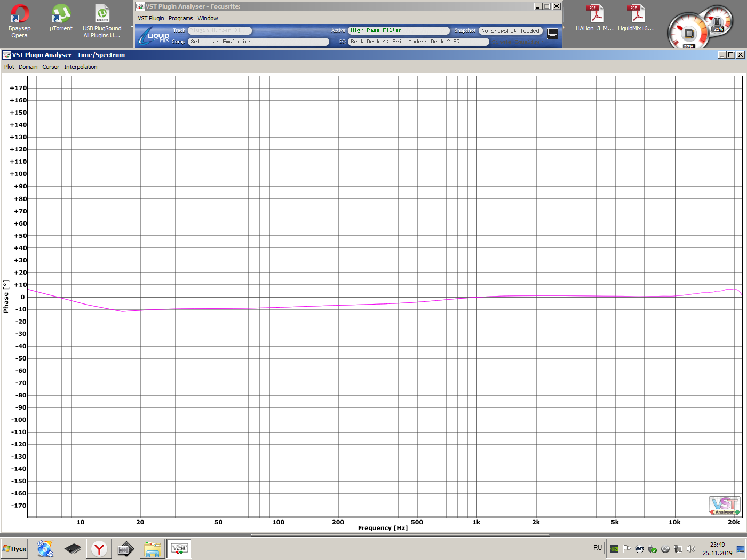Open the µTorrent desktop shortcut
Image resolution: width=747 pixels, height=560 pixels.
click(61, 18)
